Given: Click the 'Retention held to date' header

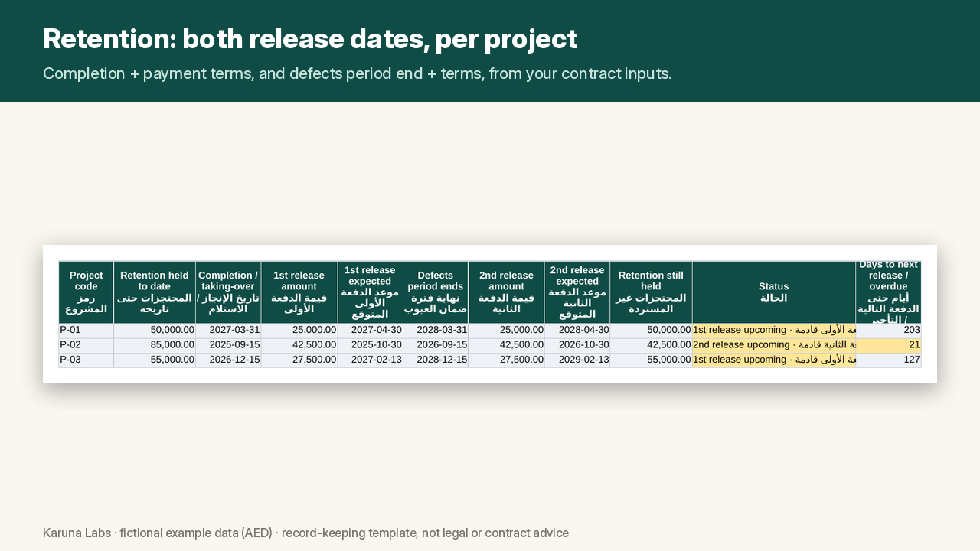Looking at the screenshot, I should [155, 292].
